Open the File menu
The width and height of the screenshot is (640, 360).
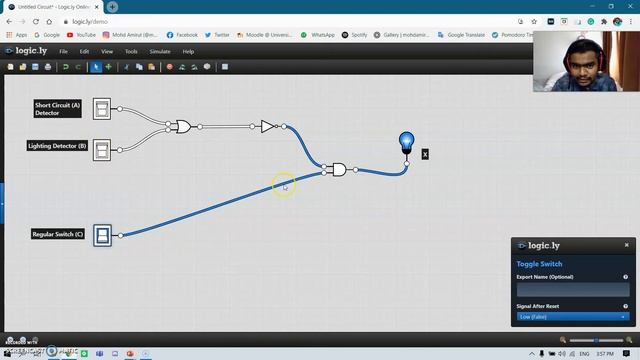pyautogui.click(x=63, y=51)
